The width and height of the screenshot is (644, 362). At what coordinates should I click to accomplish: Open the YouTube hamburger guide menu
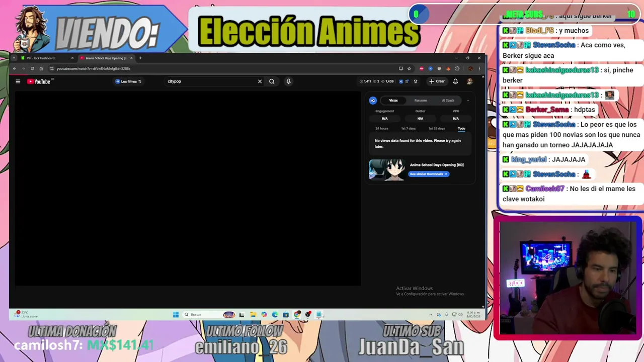18,81
